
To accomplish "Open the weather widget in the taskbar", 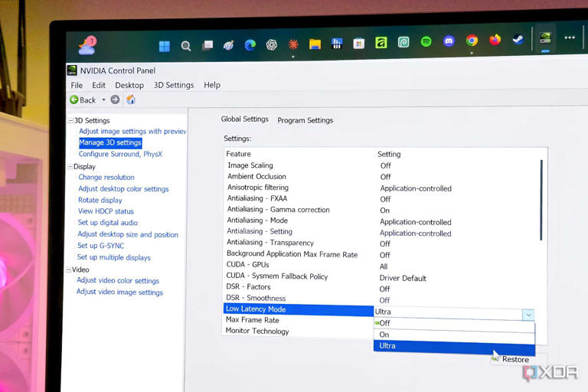I will (87, 46).
